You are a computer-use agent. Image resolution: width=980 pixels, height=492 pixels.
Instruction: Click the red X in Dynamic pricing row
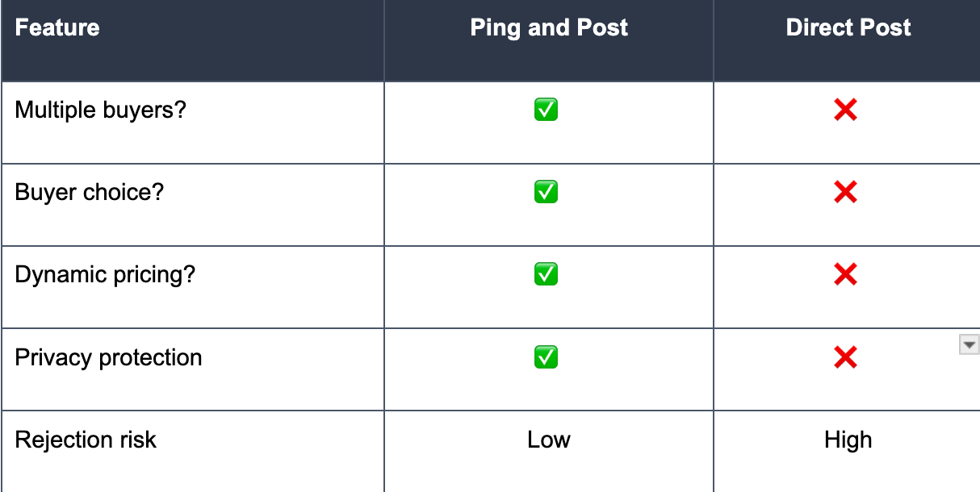845,274
